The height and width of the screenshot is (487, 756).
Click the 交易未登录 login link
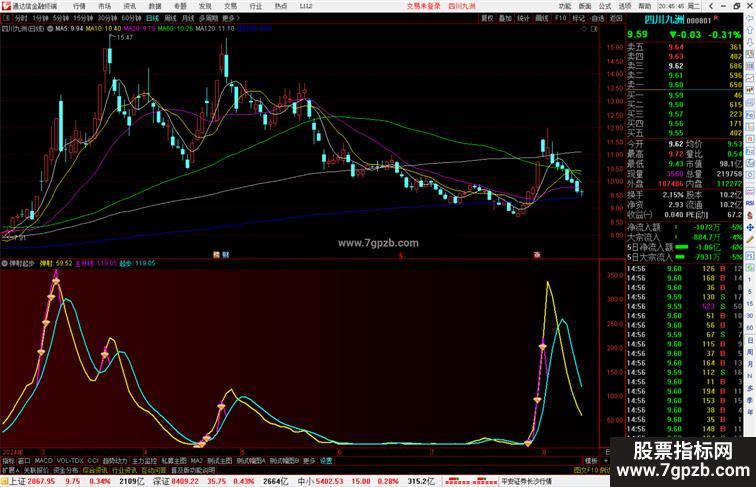[x=423, y=6]
